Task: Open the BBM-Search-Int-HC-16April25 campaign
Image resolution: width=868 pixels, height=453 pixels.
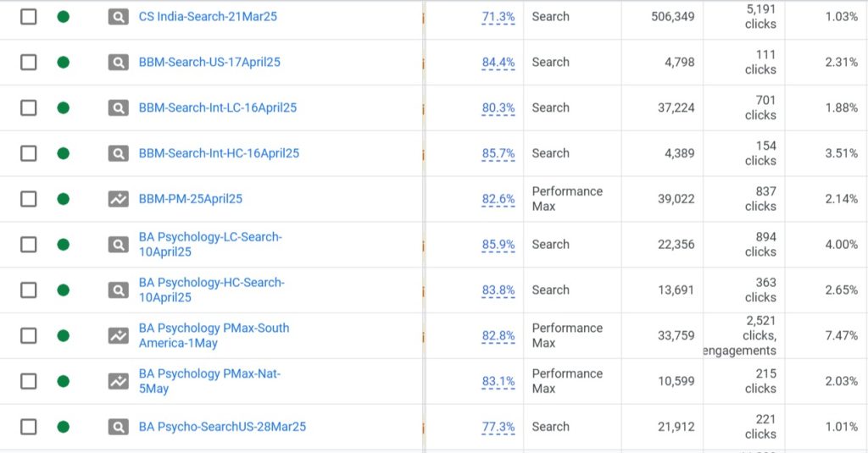Action: [x=219, y=153]
